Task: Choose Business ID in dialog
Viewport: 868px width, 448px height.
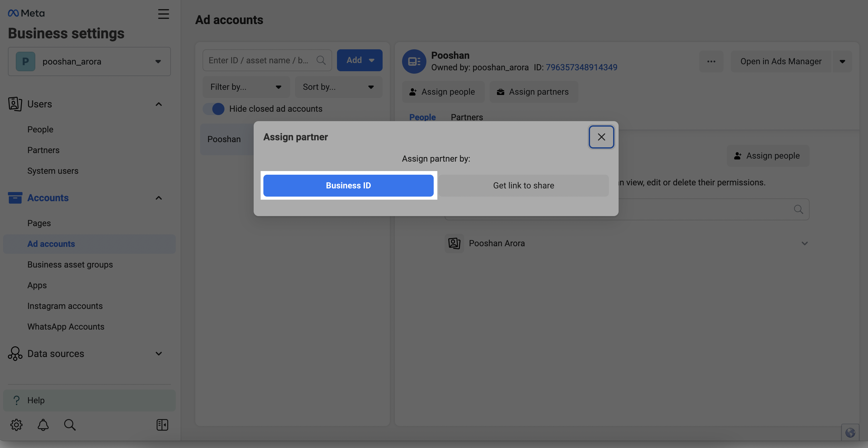Action: click(348, 185)
